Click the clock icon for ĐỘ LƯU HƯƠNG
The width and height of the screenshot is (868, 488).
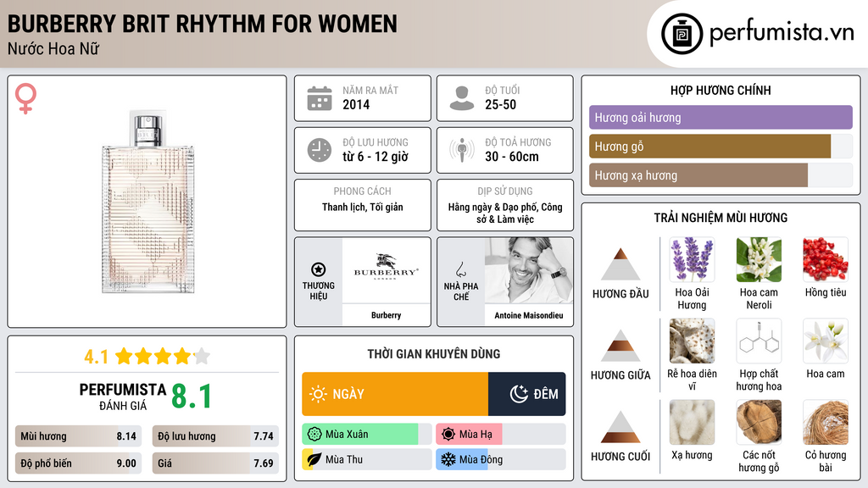pyautogui.click(x=319, y=150)
